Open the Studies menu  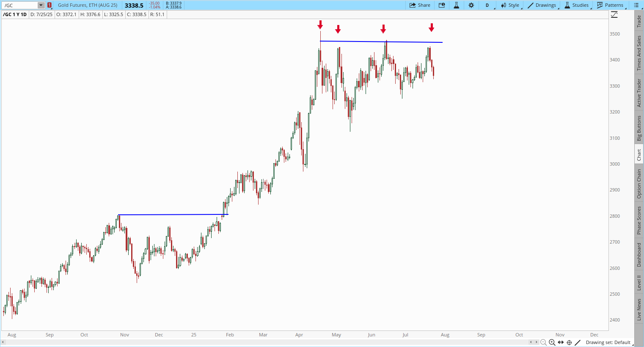[x=577, y=5]
